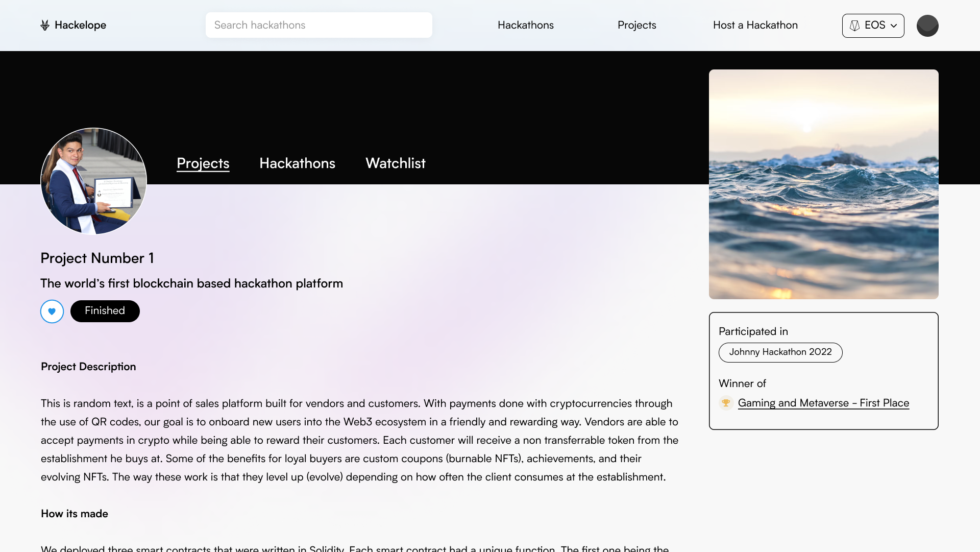Click the ocean waves project image

(x=823, y=184)
